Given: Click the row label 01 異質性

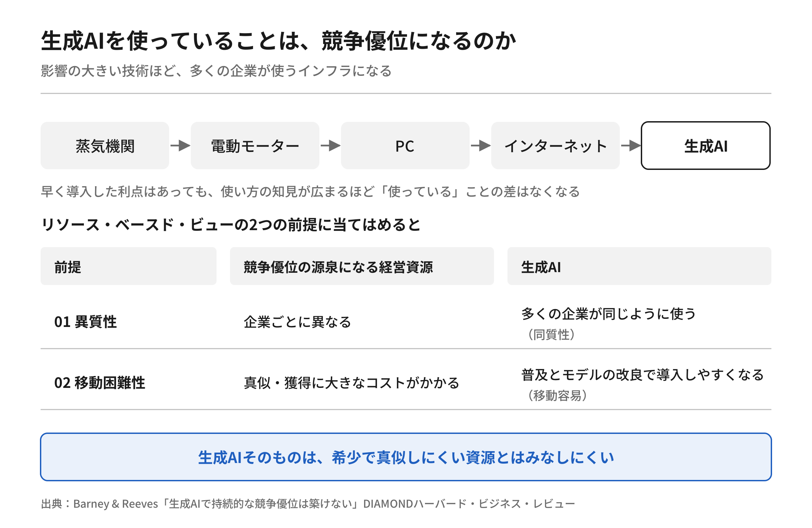Looking at the screenshot, I should point(85,322).
